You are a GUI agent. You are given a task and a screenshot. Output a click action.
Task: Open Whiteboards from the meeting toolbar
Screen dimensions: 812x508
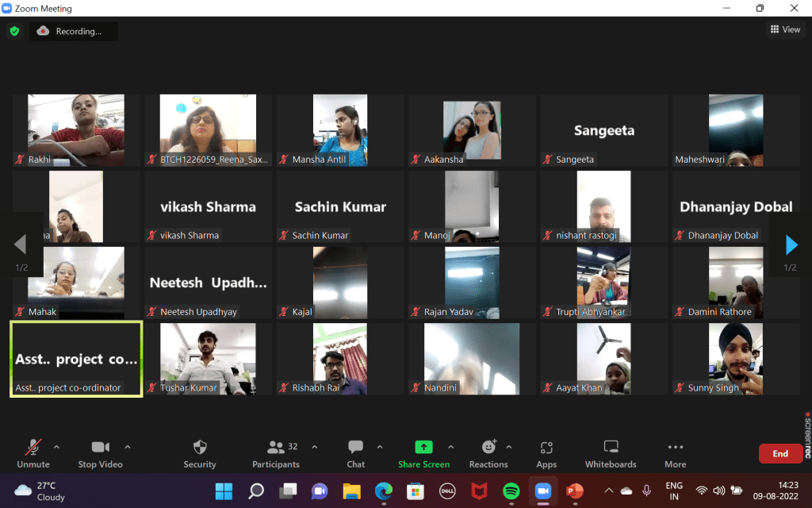611,448
